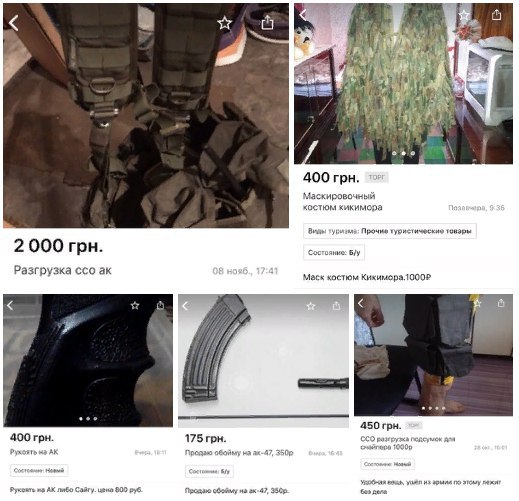The image size is (519, 501).
Task: Open Прочие туристические товары category tag
Action: click(390, 231)
